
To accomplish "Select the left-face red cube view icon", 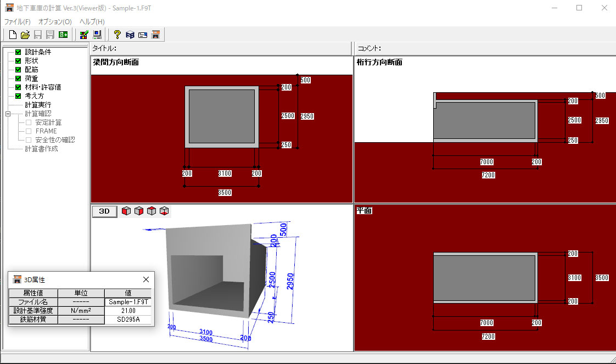I will pos(126,211).
